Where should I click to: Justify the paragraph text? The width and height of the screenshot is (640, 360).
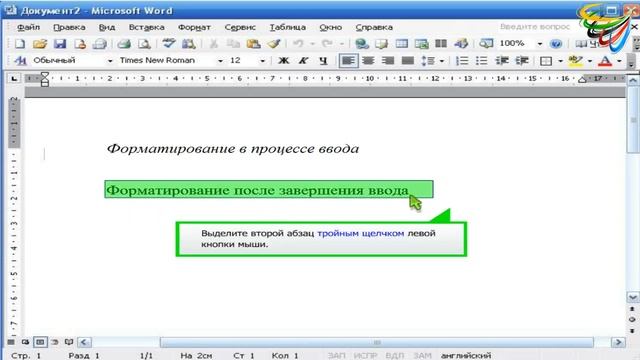408,61
